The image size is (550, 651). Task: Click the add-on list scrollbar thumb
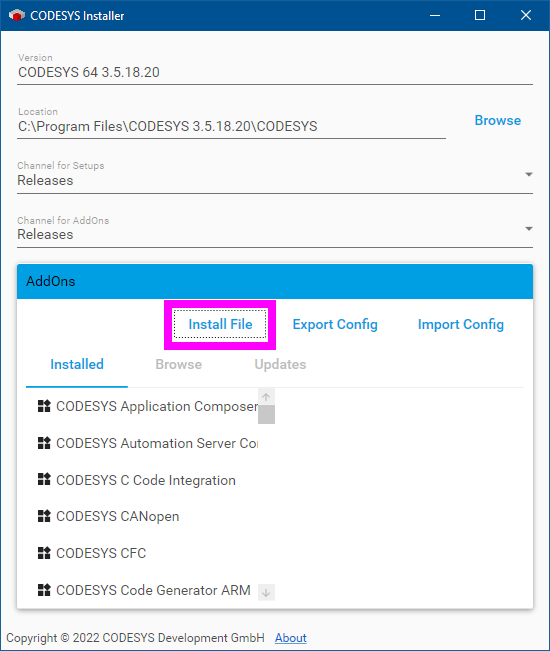(x=266, y=414)
